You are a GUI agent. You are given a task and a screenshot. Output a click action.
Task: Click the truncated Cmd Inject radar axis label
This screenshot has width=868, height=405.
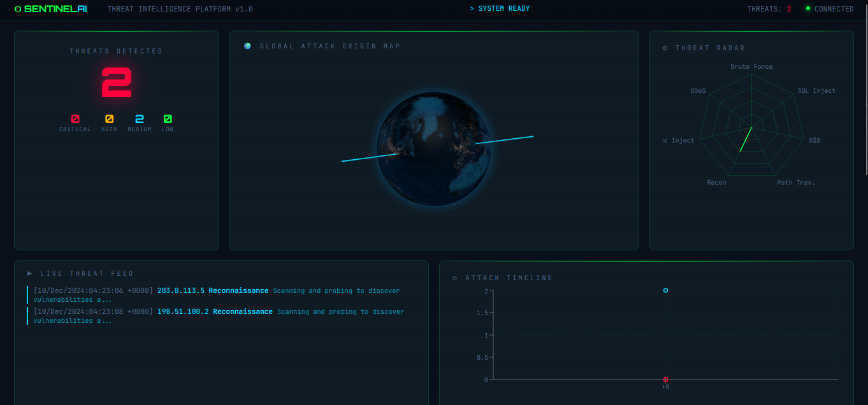[679, 140]
